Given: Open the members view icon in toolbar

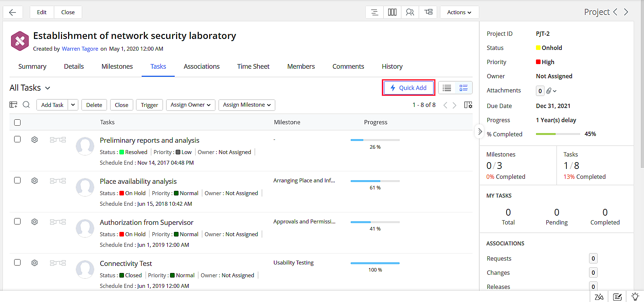Looking at the screenshot, I should click(x=410, y=12).
